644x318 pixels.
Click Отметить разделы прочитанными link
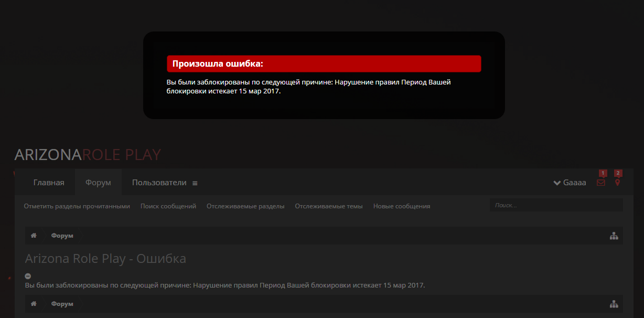(77, 206)
